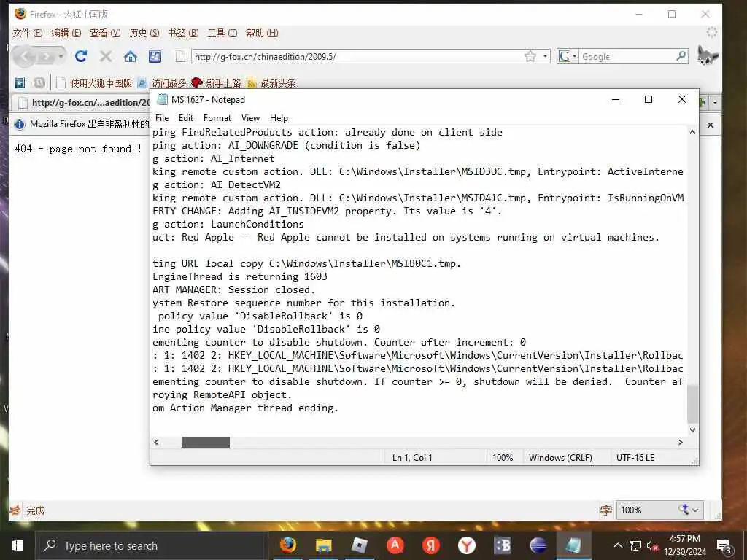
Task: Open Notepad's Format menu
Action: (217, 118)
